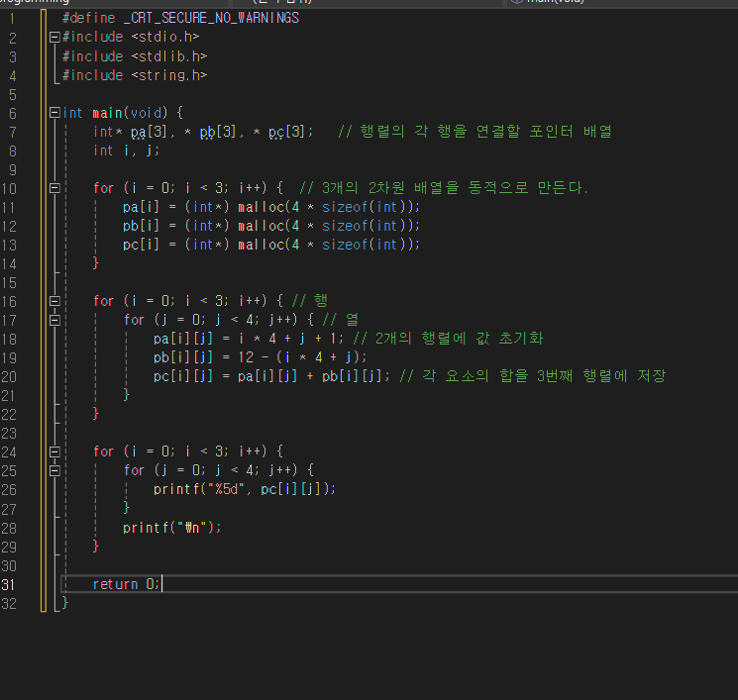Screen dimensions: 738x700
Task: Click the _CRT_SECURE_NO_WARNINGS macro name
Action: click(211, 18)
